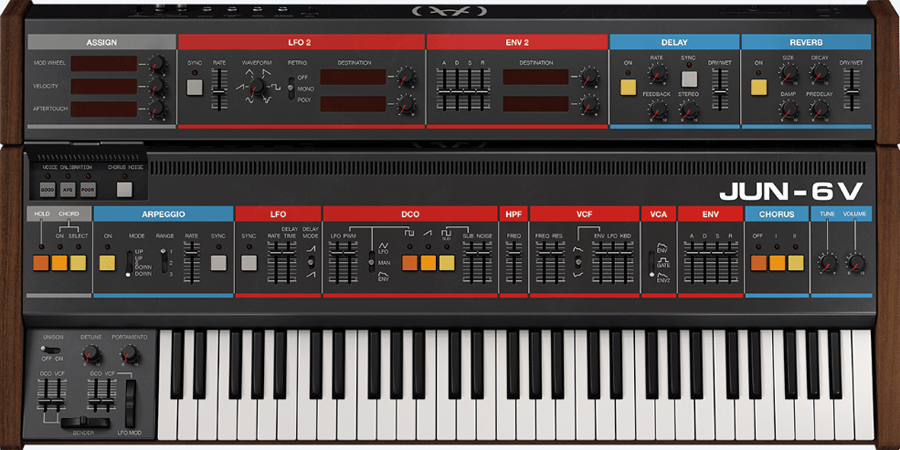
Task: Click the ARPEGGIO MODE switch
Action: pyautogui.click(x=130, y=263)
